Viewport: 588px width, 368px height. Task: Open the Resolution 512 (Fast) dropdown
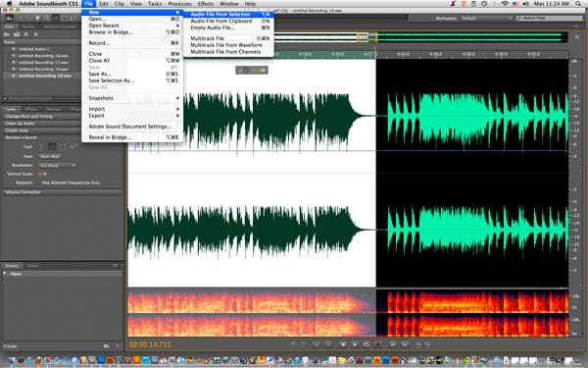pyautogui.click(x=57, y=165)
